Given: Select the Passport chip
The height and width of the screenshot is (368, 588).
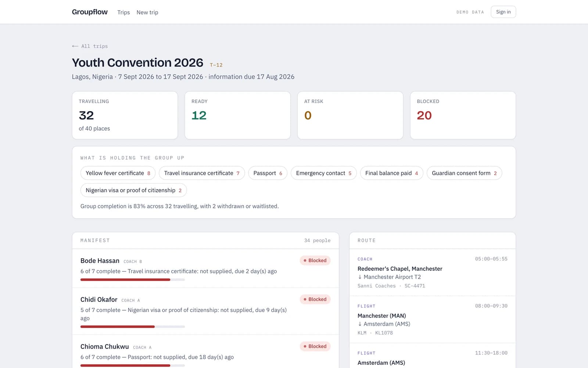Looking at the screenshot, I should pos(268,173).
